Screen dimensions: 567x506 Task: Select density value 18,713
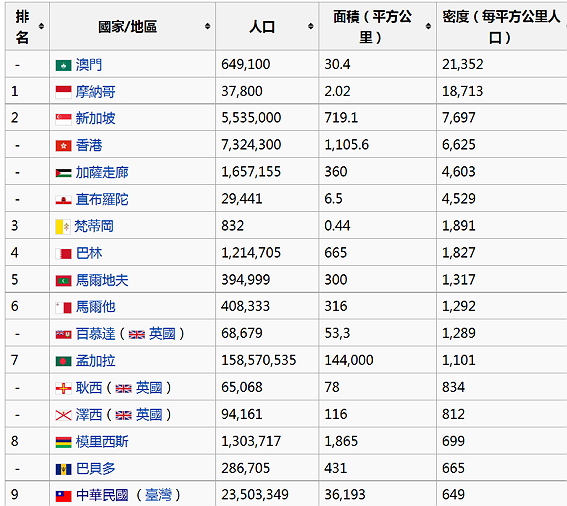(x=462, y=91)
